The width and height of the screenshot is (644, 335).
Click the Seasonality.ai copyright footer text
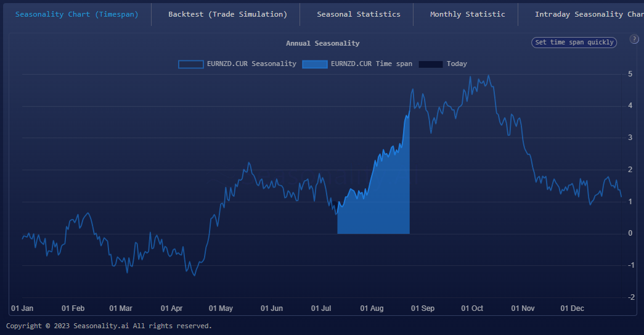(109, 326)
